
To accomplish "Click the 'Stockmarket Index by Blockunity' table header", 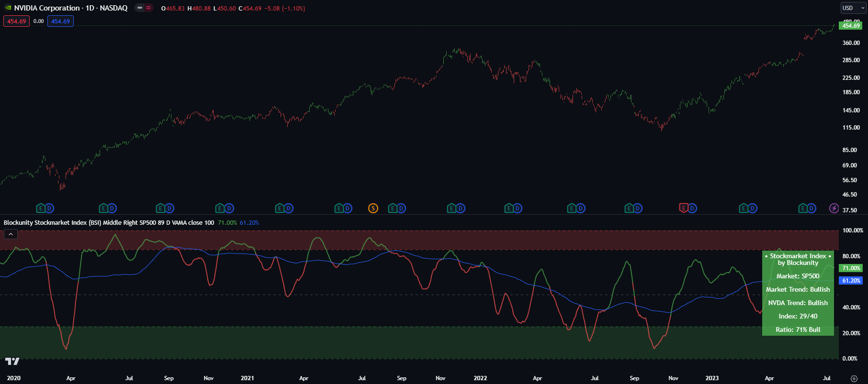I will pyautogui.click(x=798, y=259).
